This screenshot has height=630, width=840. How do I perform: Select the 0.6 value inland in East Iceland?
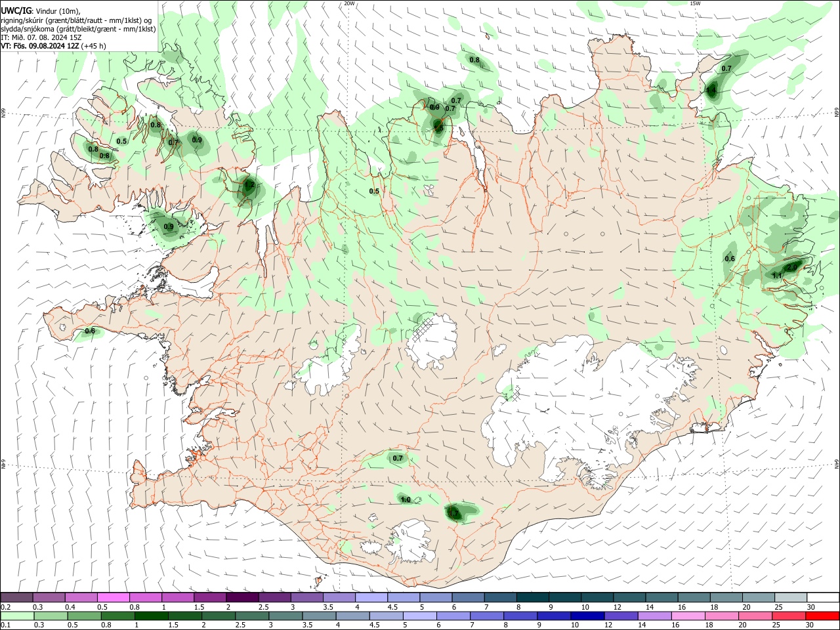coord(730,259)
